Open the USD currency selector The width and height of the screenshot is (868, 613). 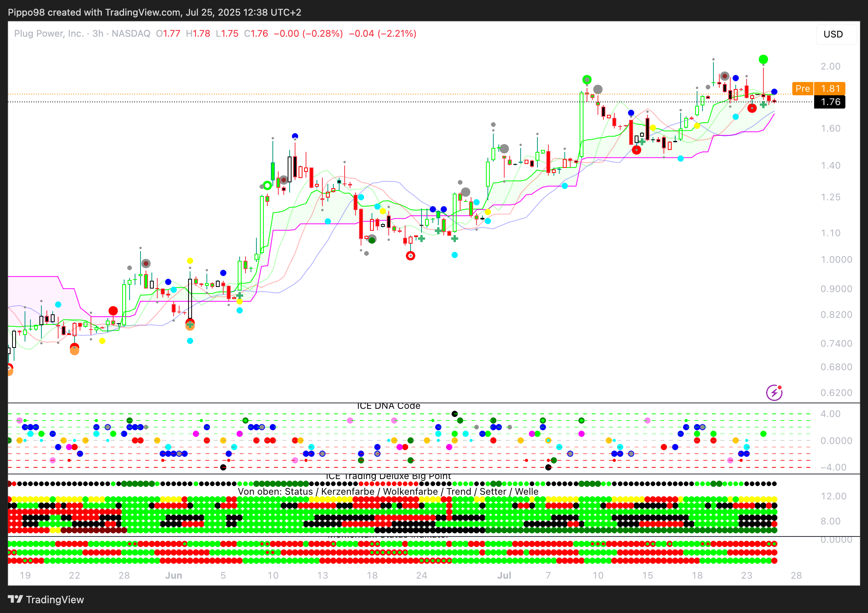833,34
